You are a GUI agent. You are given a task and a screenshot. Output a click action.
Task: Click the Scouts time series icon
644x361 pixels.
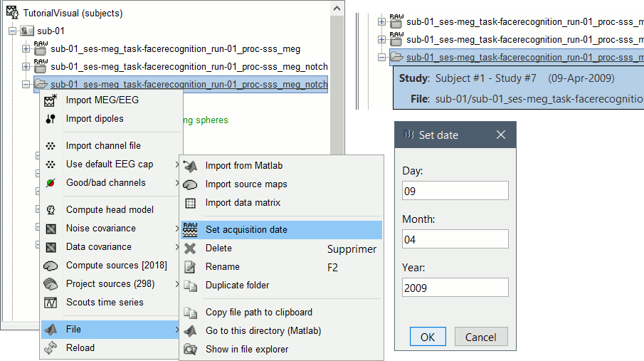[51, 303]
